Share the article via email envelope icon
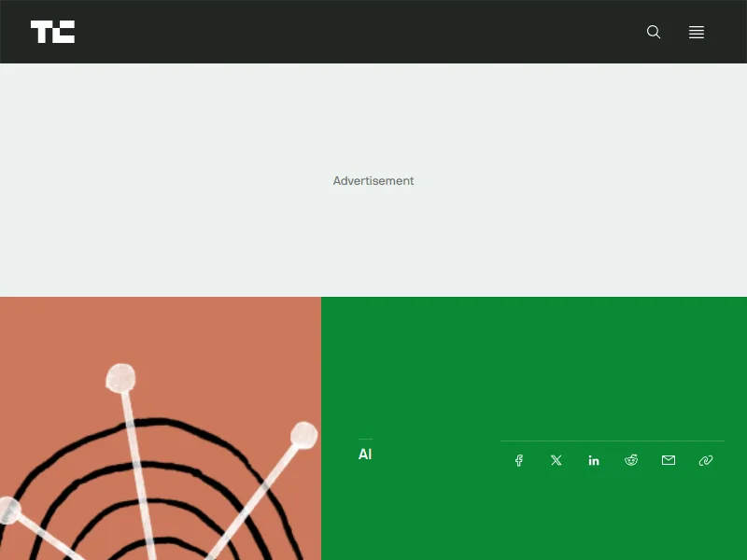747x560 pixels. click(669, 460)
